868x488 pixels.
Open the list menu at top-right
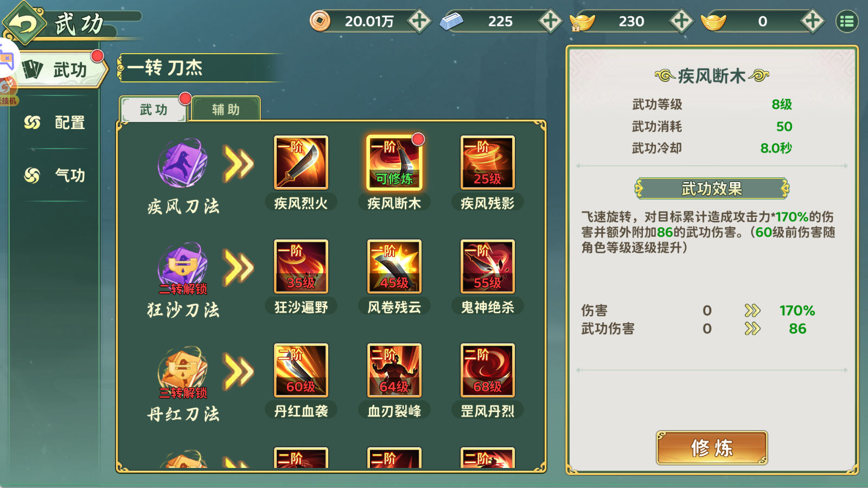click(847, 21)
